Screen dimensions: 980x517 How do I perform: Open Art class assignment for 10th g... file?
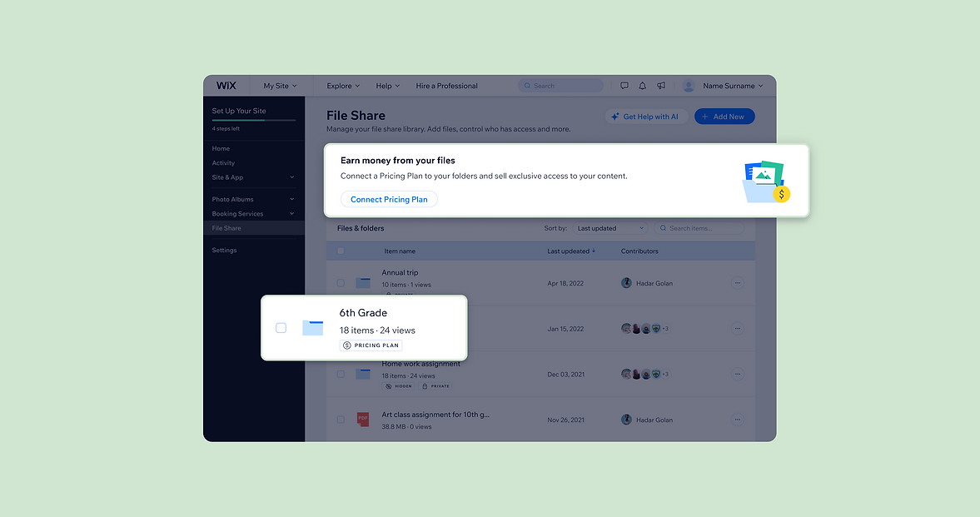[435, 415]
